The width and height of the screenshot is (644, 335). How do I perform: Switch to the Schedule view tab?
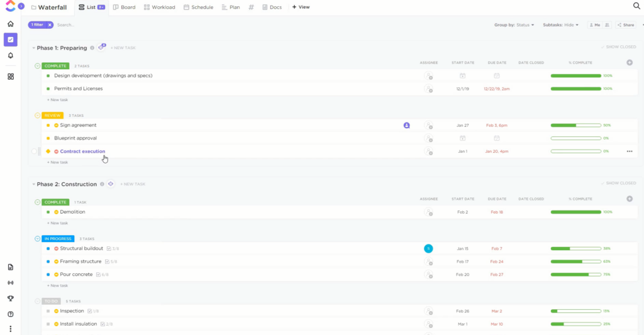click(198, 8)
